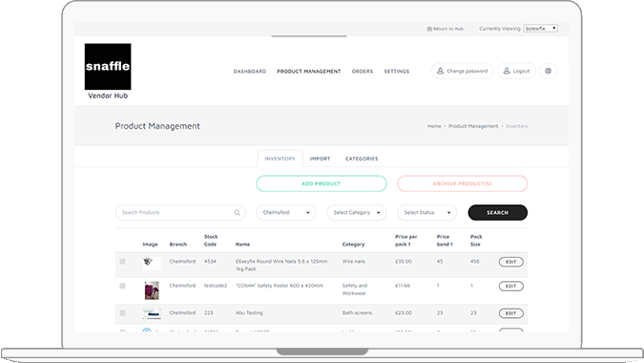Click stock code 4534 cell
Viewport: 644px width, 363px height.
coord(210,262)
